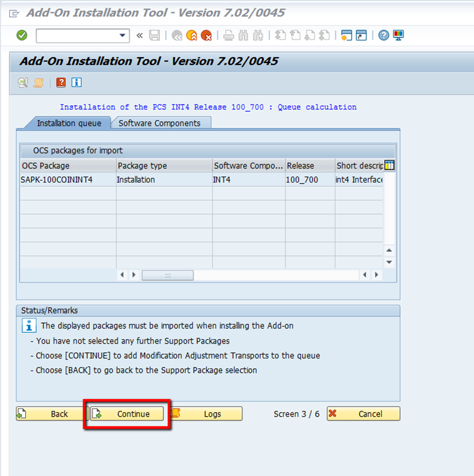Click the orange Exit icon in toolbar
The height and width of the screenshot is (476, 474).
click(191, 35)
